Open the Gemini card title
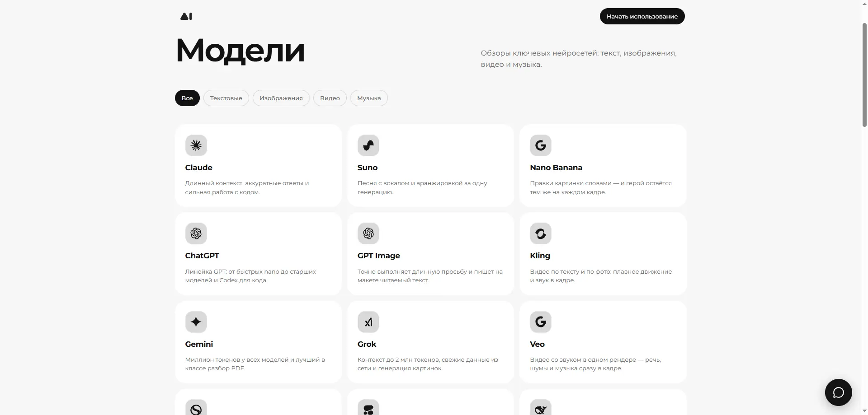Screen dimensions: 868x415 199,344
